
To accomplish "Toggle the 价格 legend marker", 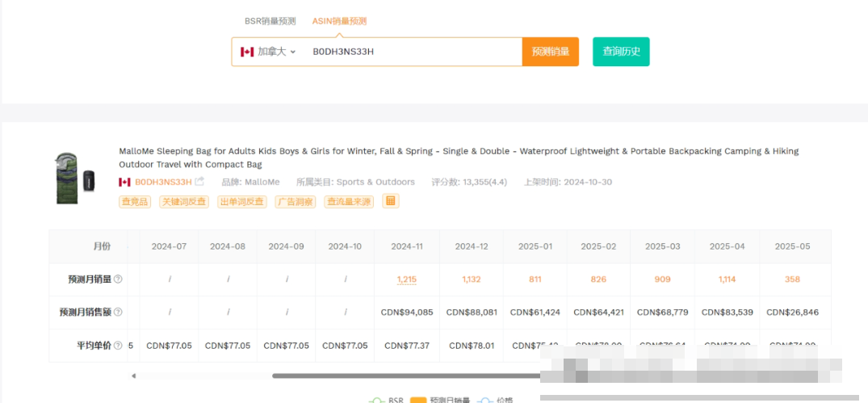I will tap(485, 400).
